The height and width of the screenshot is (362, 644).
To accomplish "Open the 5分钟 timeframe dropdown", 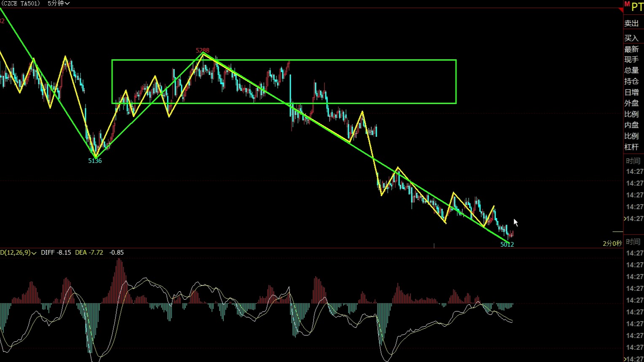I will (x=58, y=3).
